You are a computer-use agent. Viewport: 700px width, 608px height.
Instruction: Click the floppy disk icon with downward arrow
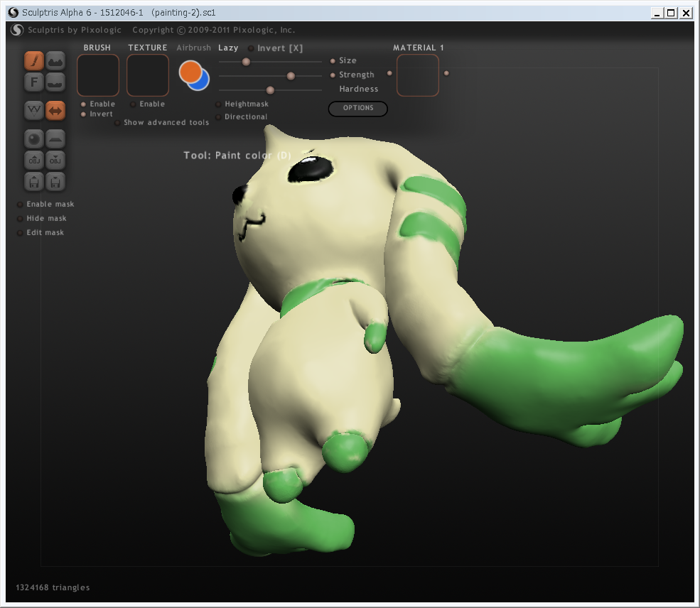click(55, 182)
